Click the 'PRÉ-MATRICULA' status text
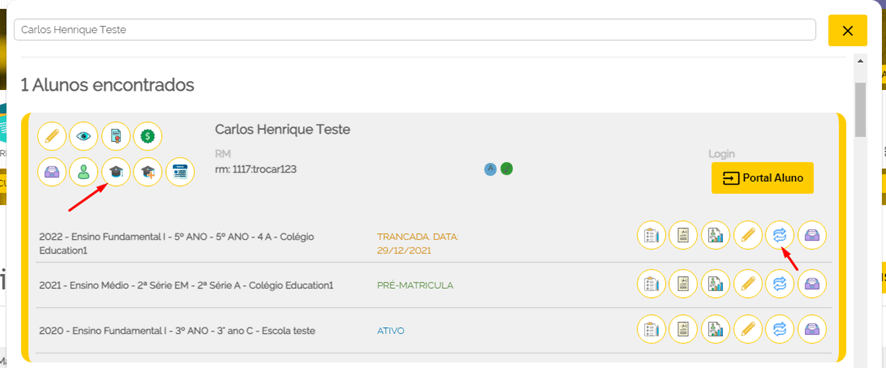The image size is (886, 368). [415, 285]
